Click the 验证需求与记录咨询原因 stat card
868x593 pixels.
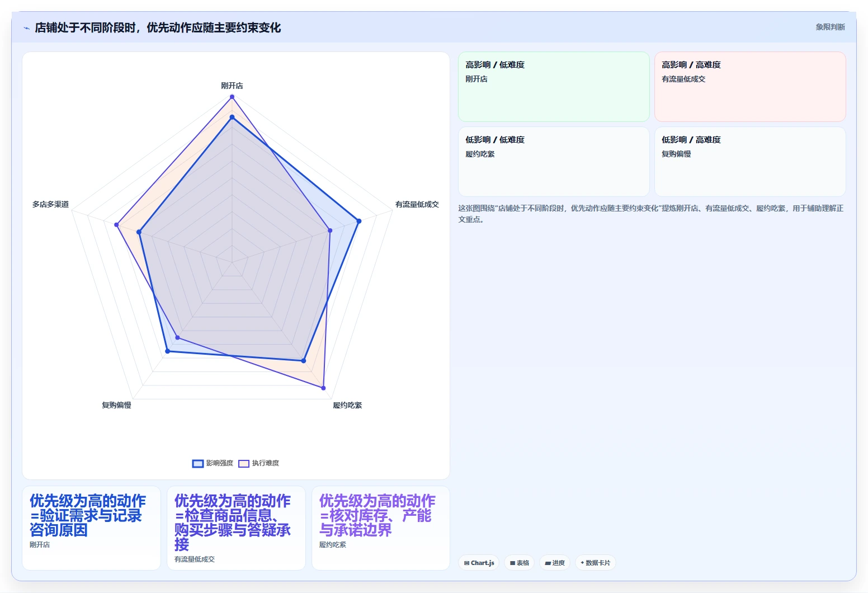tap(91, 528)
